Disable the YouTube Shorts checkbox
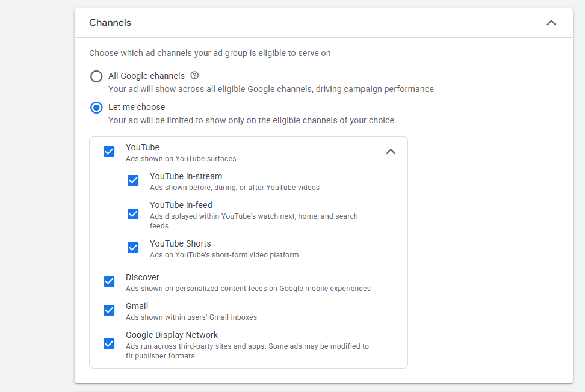585x392 pixels. 133,248
